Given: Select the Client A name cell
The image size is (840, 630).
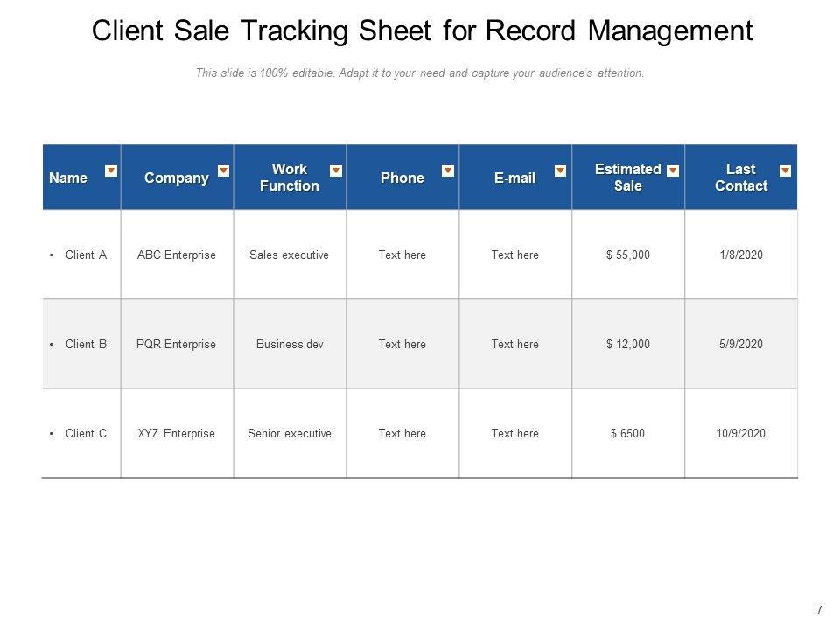Looking at the screenshot, I should (81, 255).
